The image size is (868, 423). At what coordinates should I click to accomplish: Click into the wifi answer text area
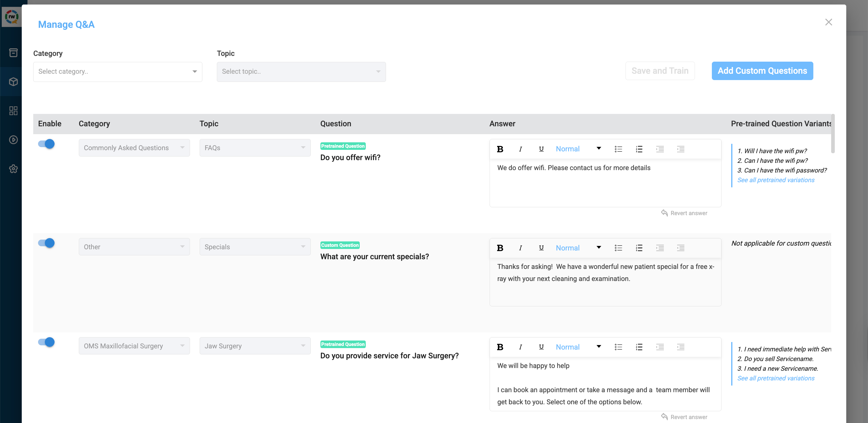click(x=605, y=184)
